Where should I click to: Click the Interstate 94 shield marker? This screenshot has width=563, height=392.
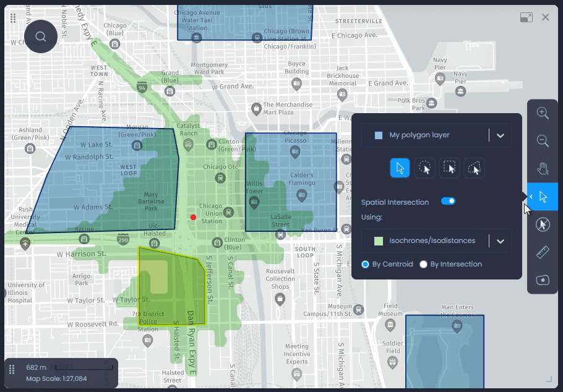tap(142, 87)
